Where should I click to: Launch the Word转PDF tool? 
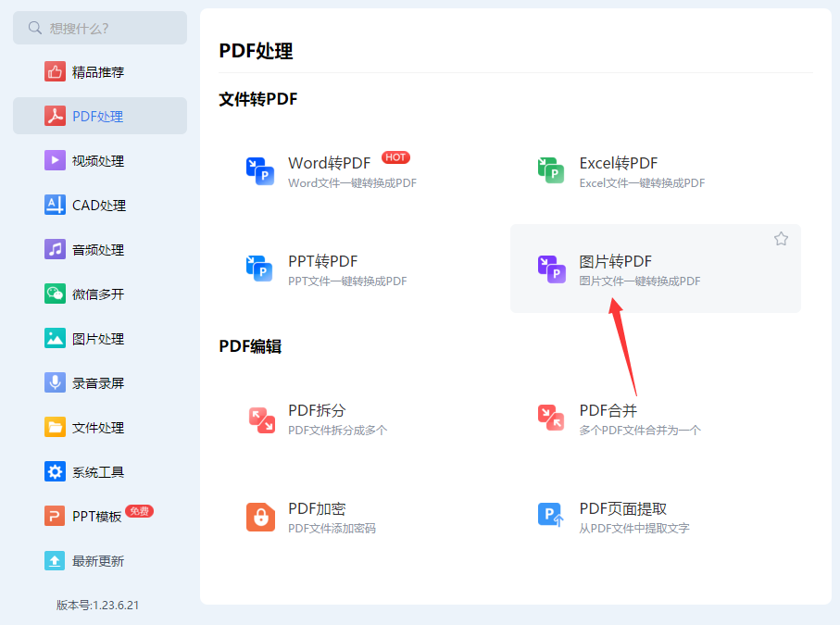point(364,171)
